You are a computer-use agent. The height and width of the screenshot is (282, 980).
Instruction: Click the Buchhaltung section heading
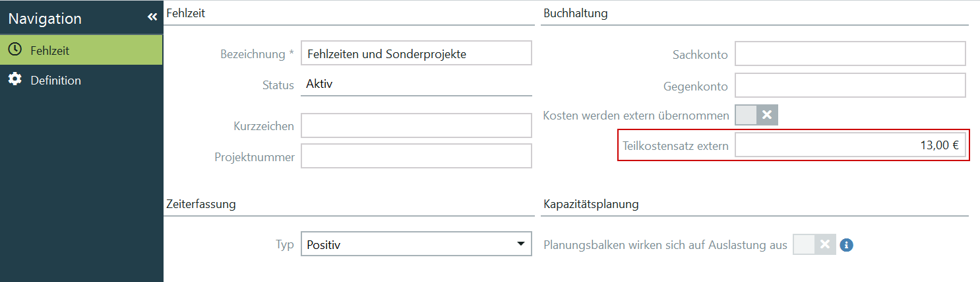576,13
